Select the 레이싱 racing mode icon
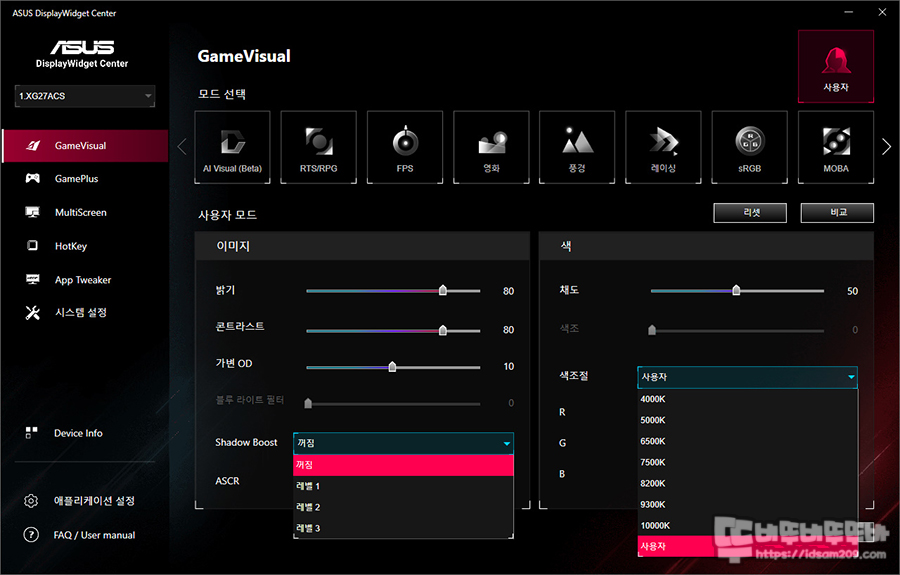The height and width of the screenshot is (575, 900). pos(664,147)
